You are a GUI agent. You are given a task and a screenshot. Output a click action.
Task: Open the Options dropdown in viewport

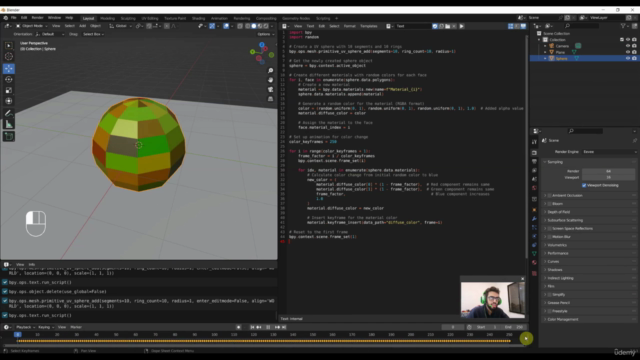[265, 34]
